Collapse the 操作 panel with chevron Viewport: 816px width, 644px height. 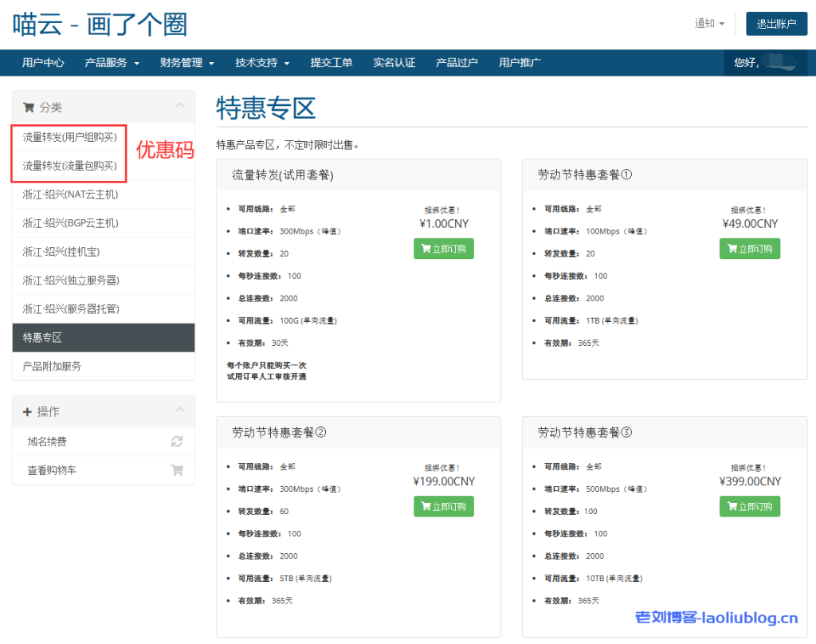(179, 410)
